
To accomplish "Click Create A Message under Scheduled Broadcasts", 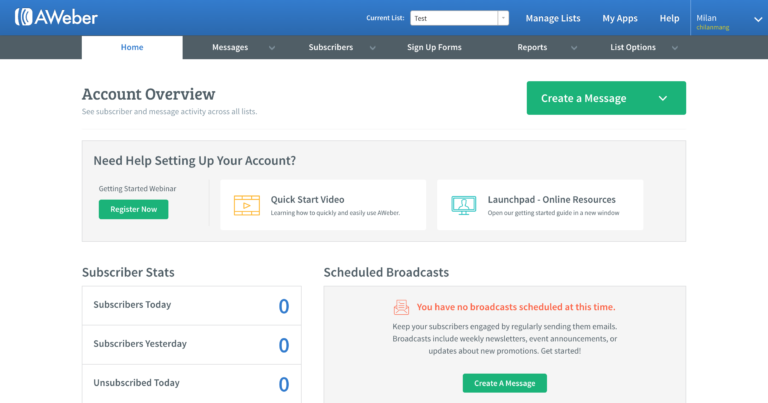I will [x=505, y=383].
